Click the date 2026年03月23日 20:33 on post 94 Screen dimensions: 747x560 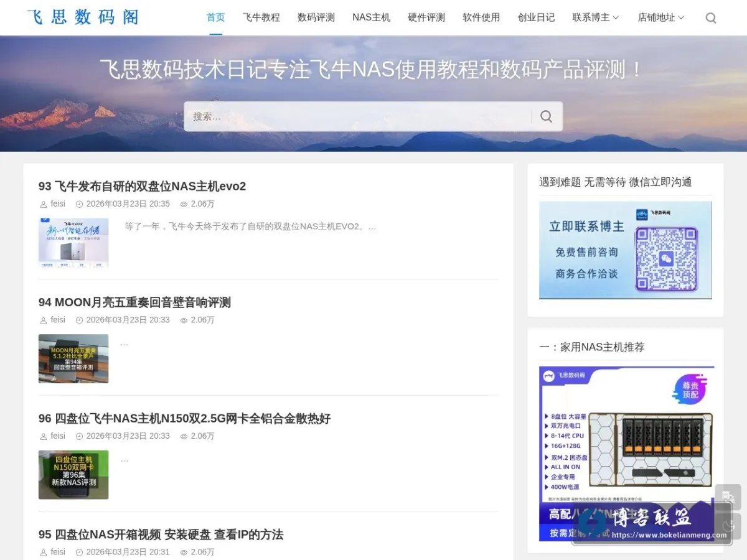pos(128,320)
